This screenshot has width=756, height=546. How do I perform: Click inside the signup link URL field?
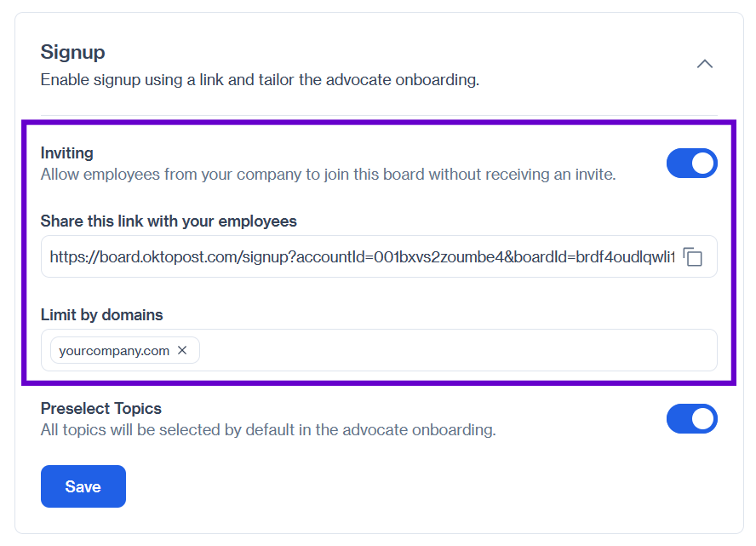click(x=362, y=256)
